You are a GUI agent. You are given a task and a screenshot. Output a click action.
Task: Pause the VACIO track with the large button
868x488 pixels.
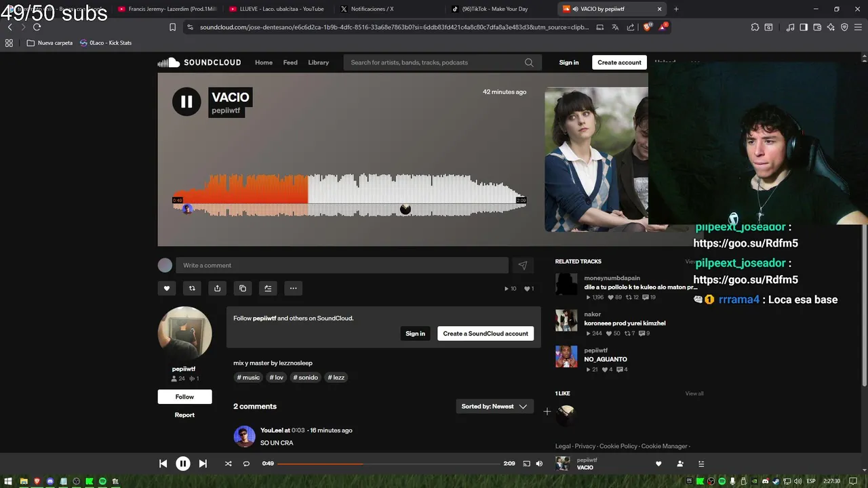[186, 102]
